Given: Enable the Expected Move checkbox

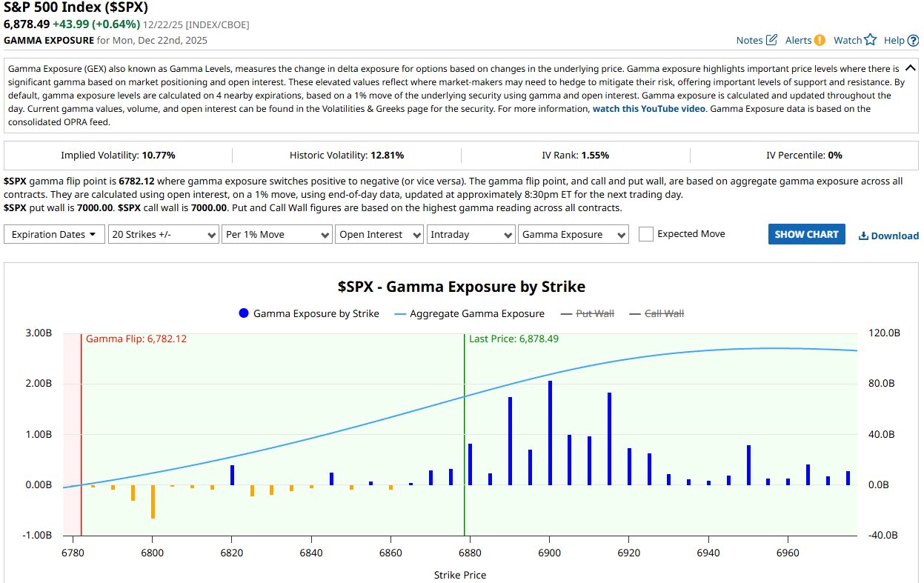Looking at the screenshot, I should point(645,233).
